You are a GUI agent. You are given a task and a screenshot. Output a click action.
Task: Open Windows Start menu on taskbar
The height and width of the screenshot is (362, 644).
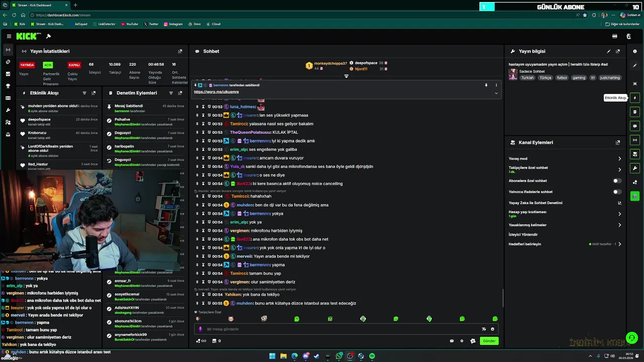[x=272, y=356]
